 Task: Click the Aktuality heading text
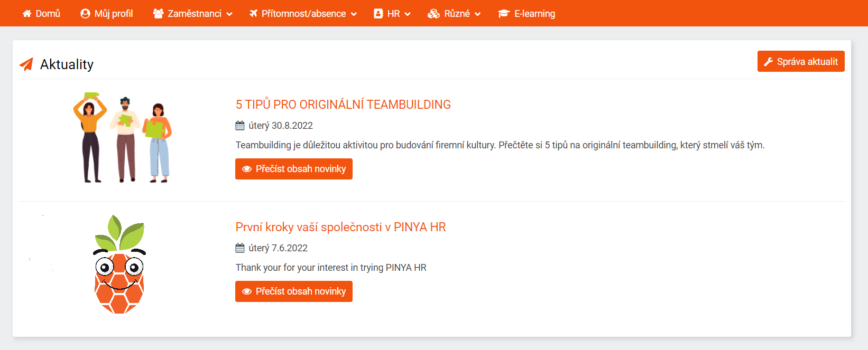point(67,64)
